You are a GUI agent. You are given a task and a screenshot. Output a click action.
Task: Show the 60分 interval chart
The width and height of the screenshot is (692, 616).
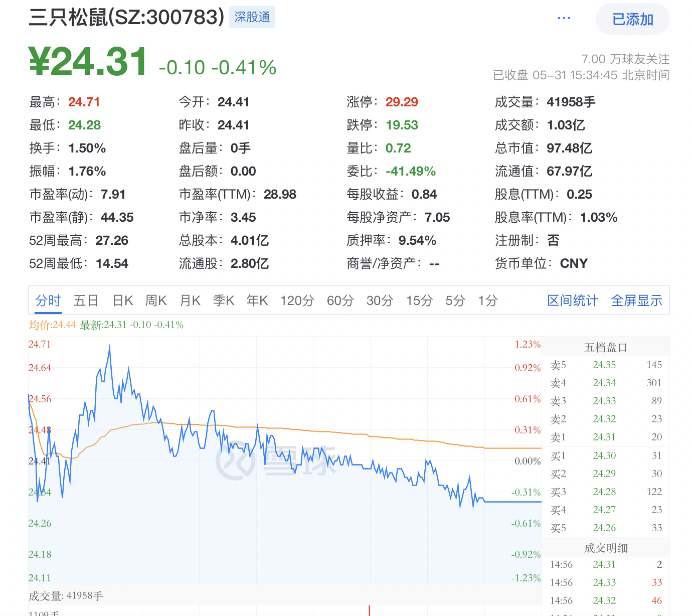[340, 300]
